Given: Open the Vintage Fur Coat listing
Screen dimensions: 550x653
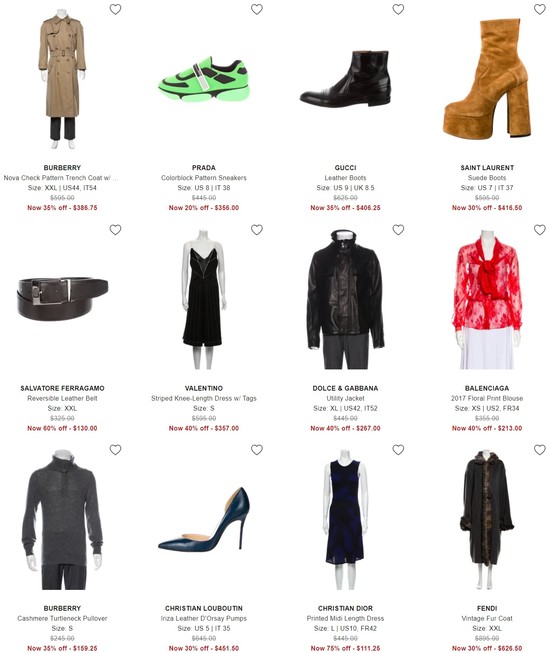Looking at the screenshot, I should (487, 618).
